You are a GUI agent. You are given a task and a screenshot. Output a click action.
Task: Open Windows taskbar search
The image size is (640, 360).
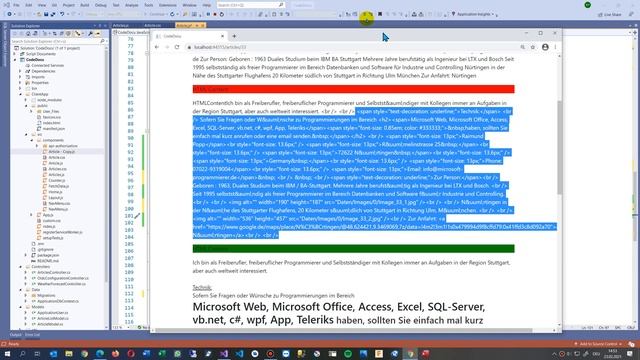(22, 353)
